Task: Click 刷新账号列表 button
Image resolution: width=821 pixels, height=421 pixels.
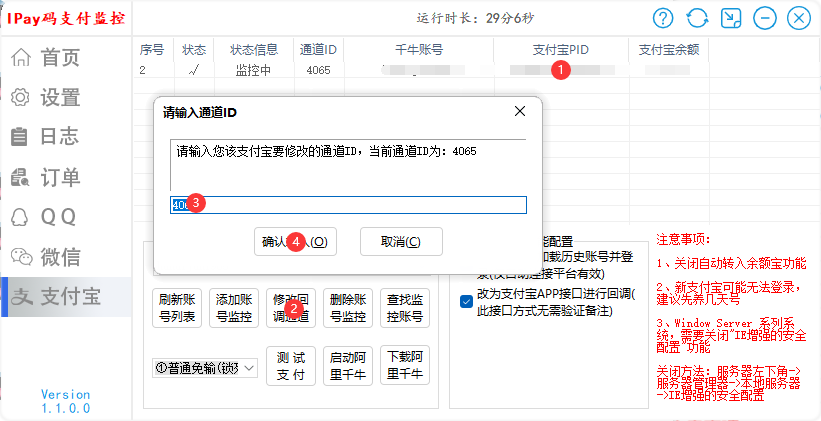Action: point(177,308)
